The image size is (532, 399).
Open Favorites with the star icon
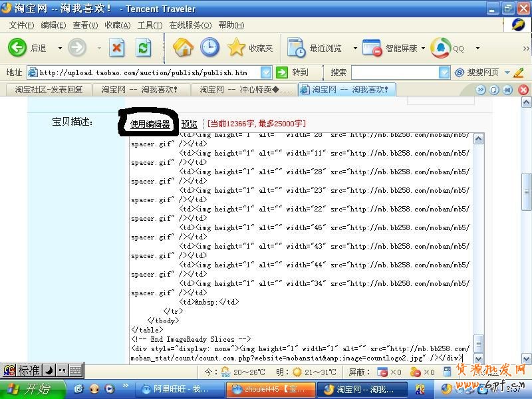236,47
